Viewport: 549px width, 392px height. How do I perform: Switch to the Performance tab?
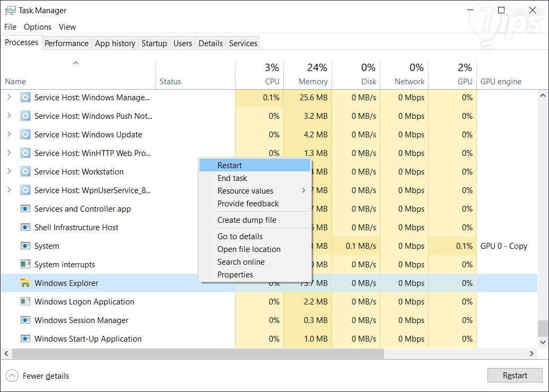click(x=66, y=43)
